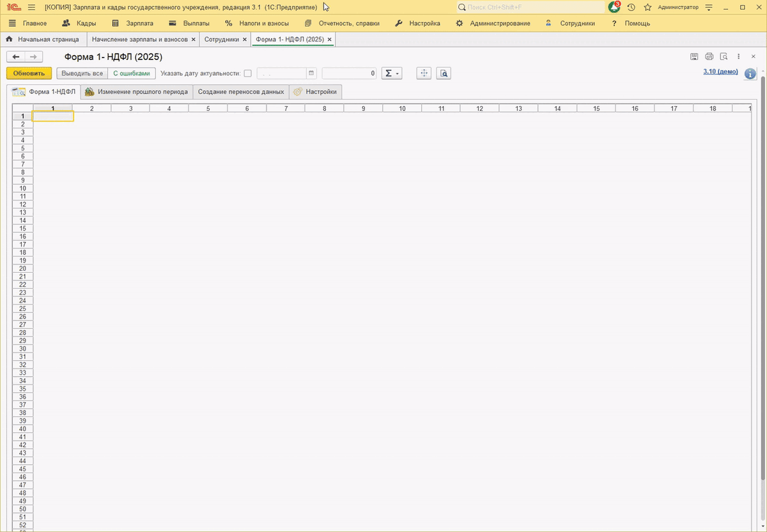767x532 pixels.
Task: Click the search field Поиск Ctrl+Shift+F
Action: 531,7
